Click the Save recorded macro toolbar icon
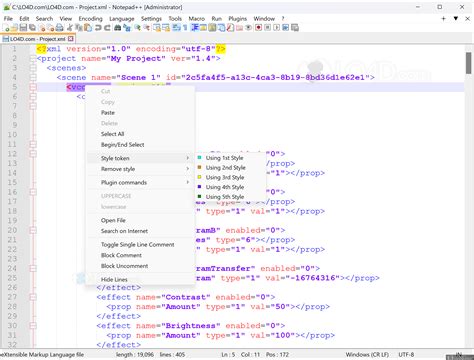The width and height of the screenshot is (474, 360). (295, 28)
